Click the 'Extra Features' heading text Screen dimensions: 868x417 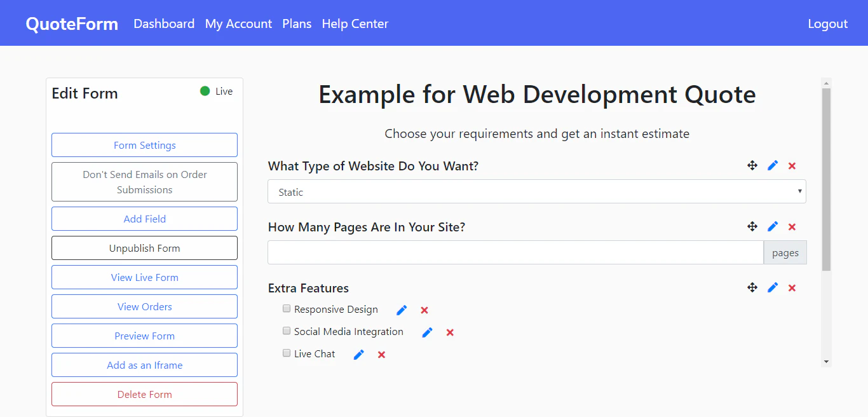308,288
